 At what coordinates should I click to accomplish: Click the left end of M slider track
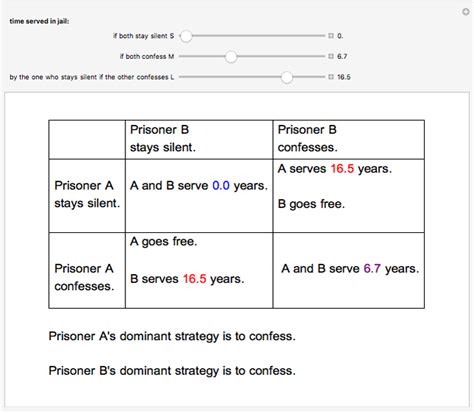pyautogui.click(x=182, y=56)
